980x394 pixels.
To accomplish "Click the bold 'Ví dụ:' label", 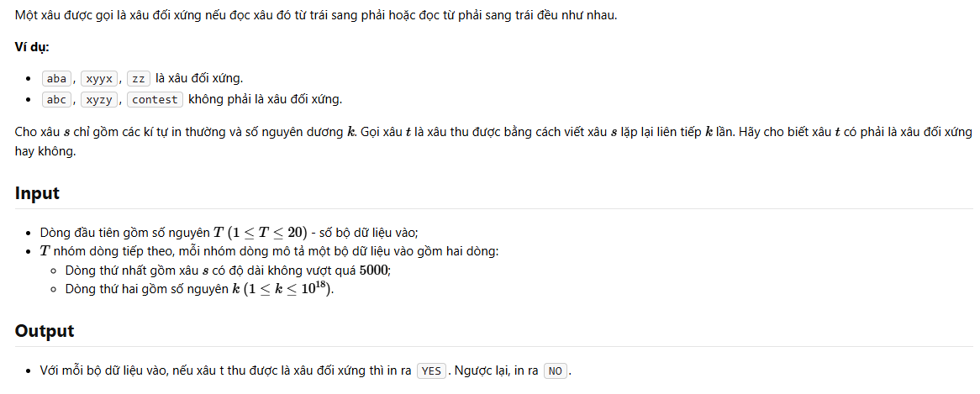I will click(x=32, y=47).
